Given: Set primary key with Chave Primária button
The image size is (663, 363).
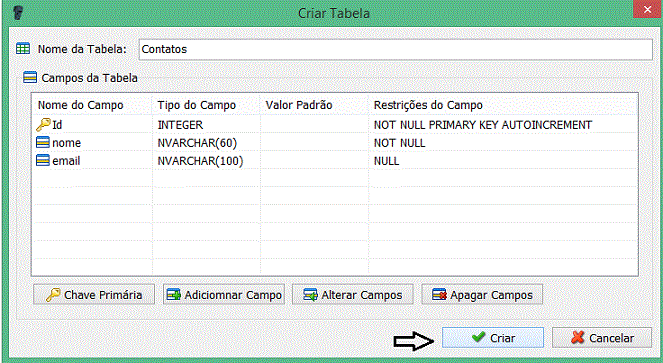Looking at the screenshot, I should point(94,294).
